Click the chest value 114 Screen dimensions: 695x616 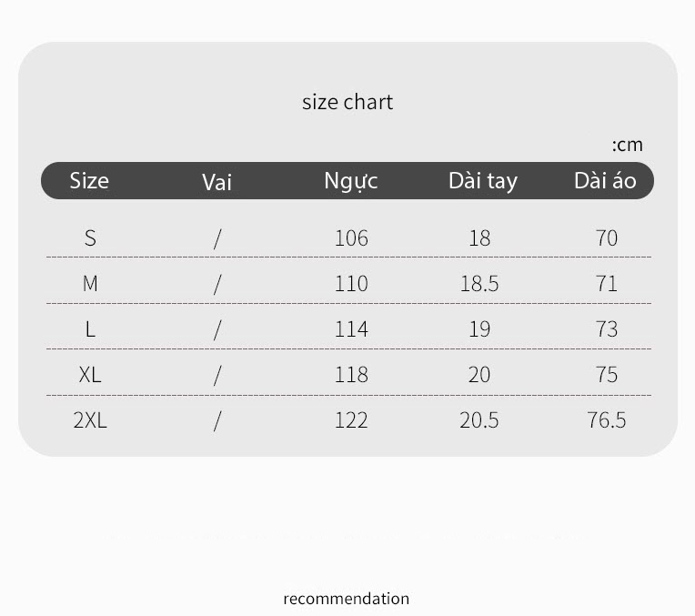tap(351, 329)
